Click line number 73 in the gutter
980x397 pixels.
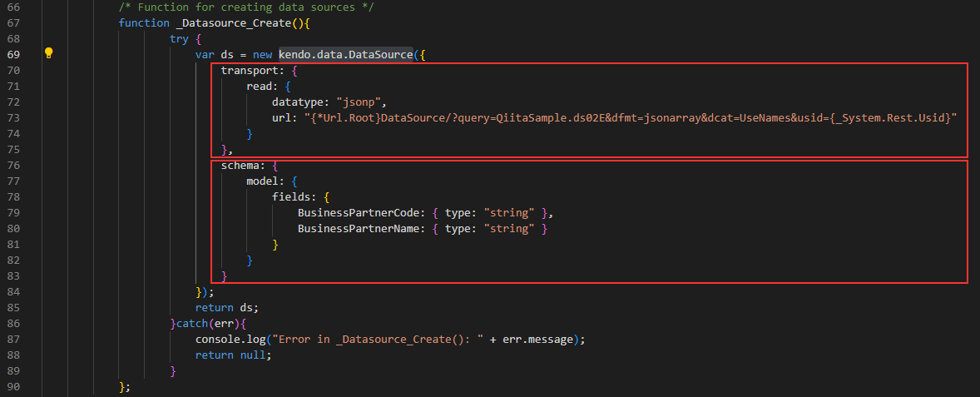(14, 117)
